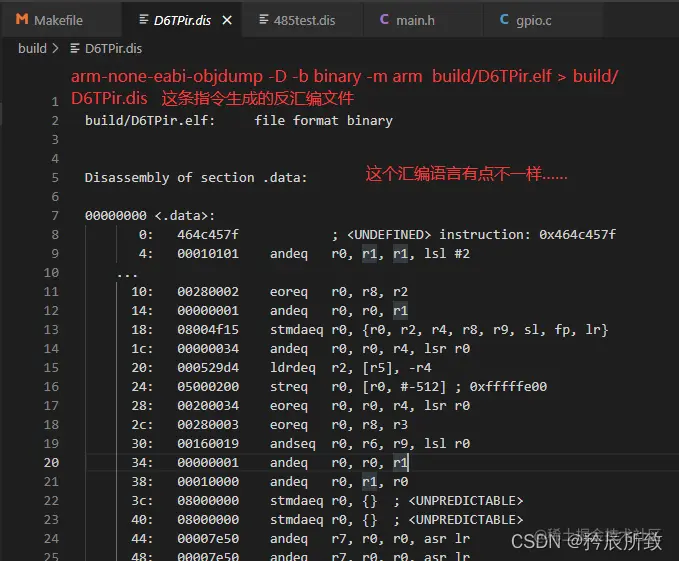Image resolution: width=679 pixels, height=561 pixels.
Task: Click address '2c:' on line 18
Action: click(x=142, y=425)
